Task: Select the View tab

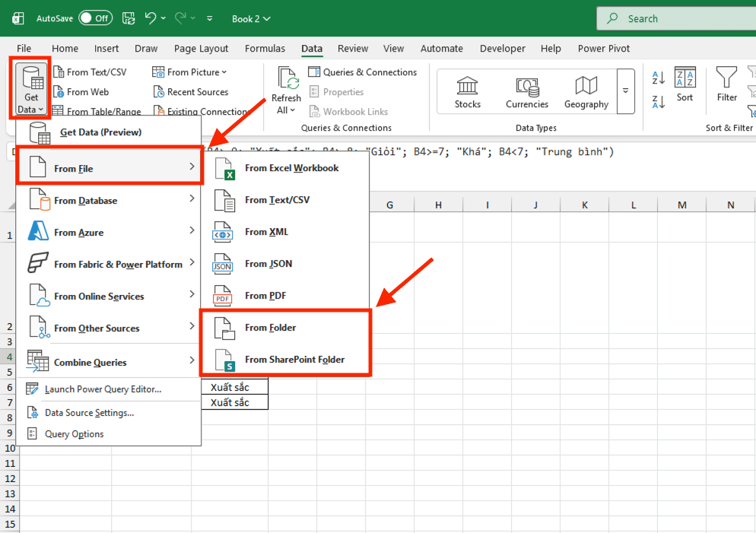Action: coord(393,48)
